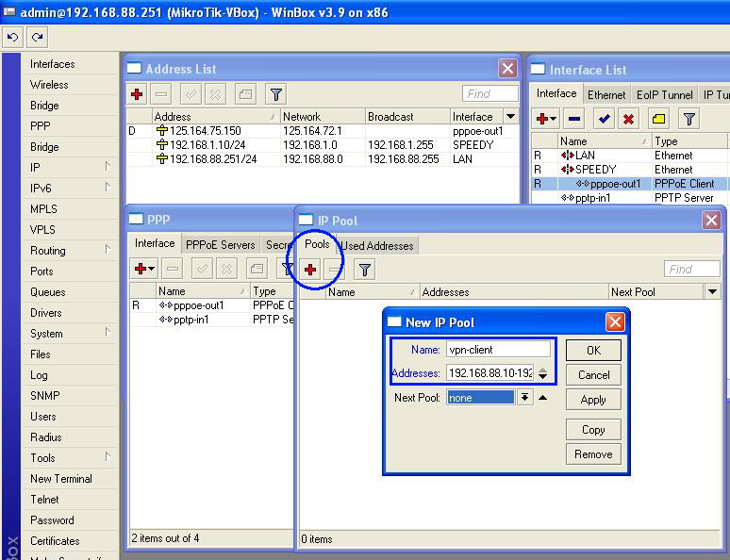This screenshot has width=730, height=560.
Task: Switch to Pools tab in IP Pool
Action: coord(317,244)
